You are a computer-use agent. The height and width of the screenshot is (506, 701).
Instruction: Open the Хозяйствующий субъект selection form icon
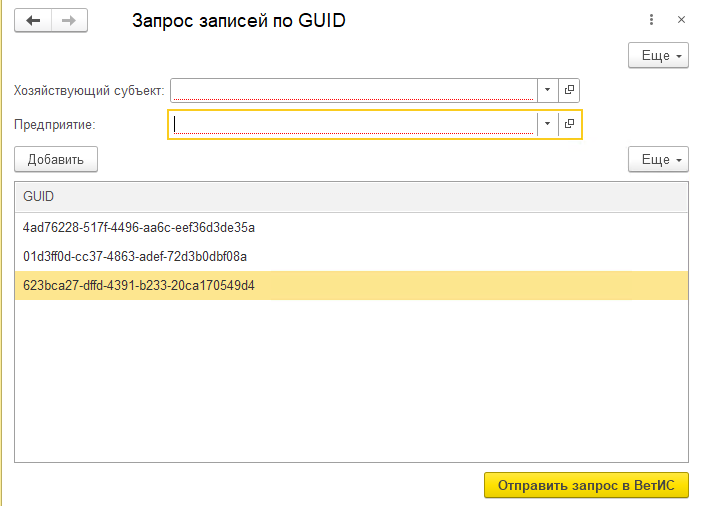(x=570, y=90)
